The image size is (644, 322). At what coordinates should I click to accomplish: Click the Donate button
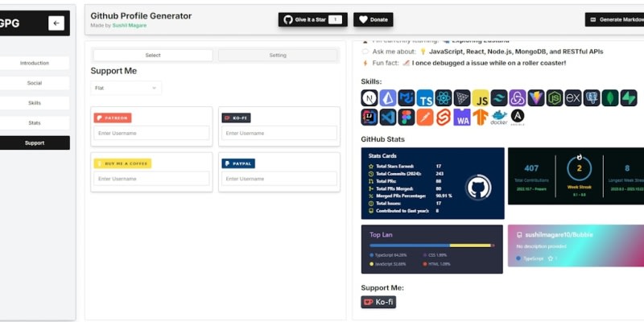point(373,19)
